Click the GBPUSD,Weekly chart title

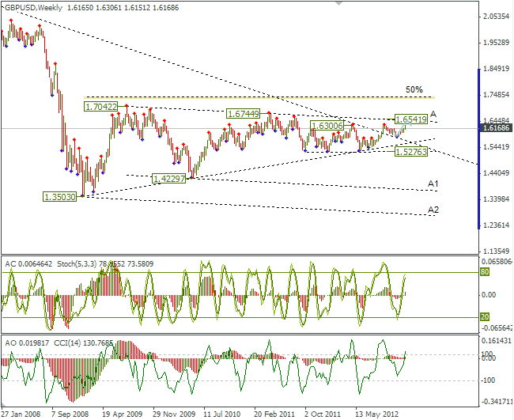pyautogui.click(x=33, y=8)
